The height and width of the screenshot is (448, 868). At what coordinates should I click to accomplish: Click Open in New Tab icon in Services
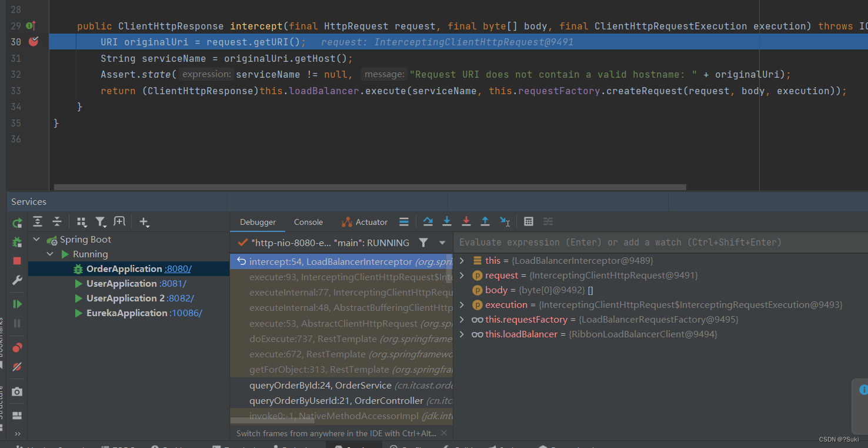tap(119, 221)
